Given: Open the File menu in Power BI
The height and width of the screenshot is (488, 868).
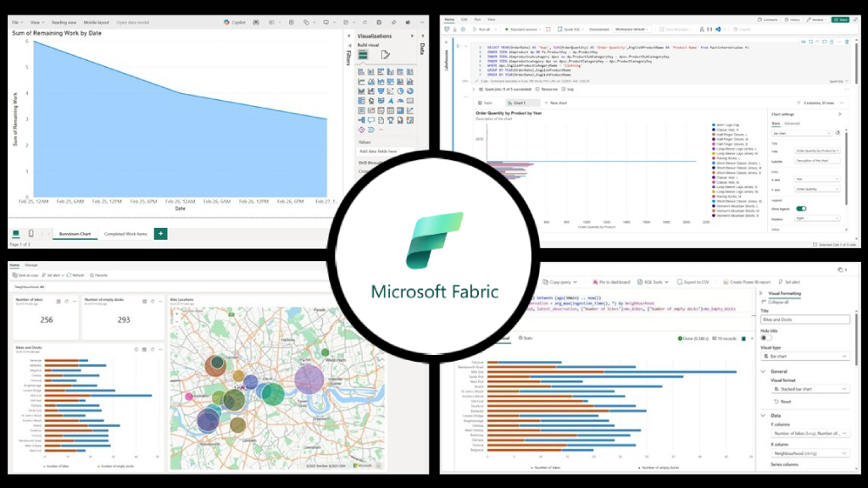Looking at the screenshot, I should 17,23.
